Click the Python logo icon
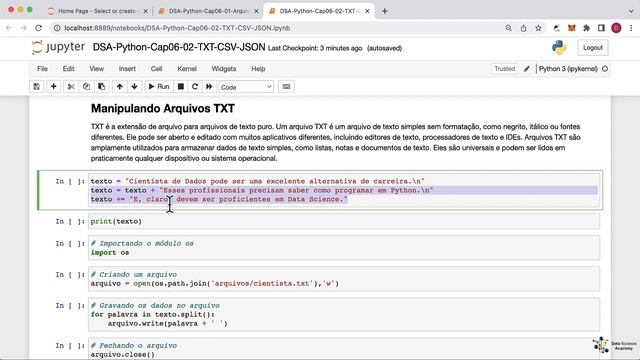Viewport: 640px width, 360px height. point(559,48)
